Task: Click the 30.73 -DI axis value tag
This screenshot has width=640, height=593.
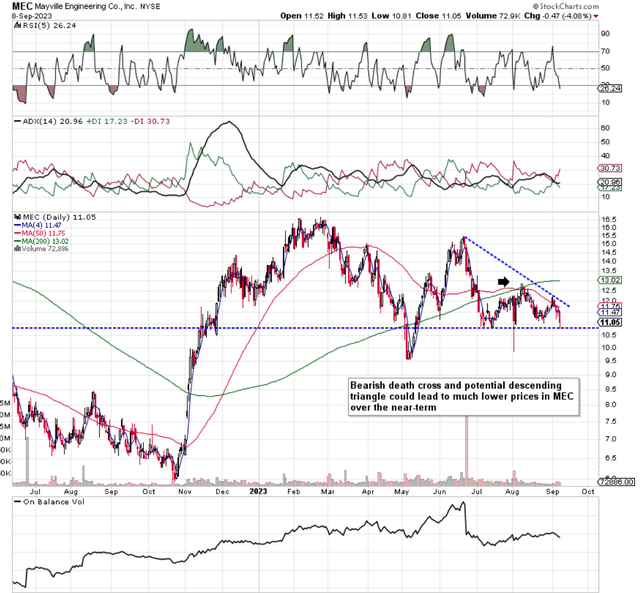Action: (x=610, y=168)
